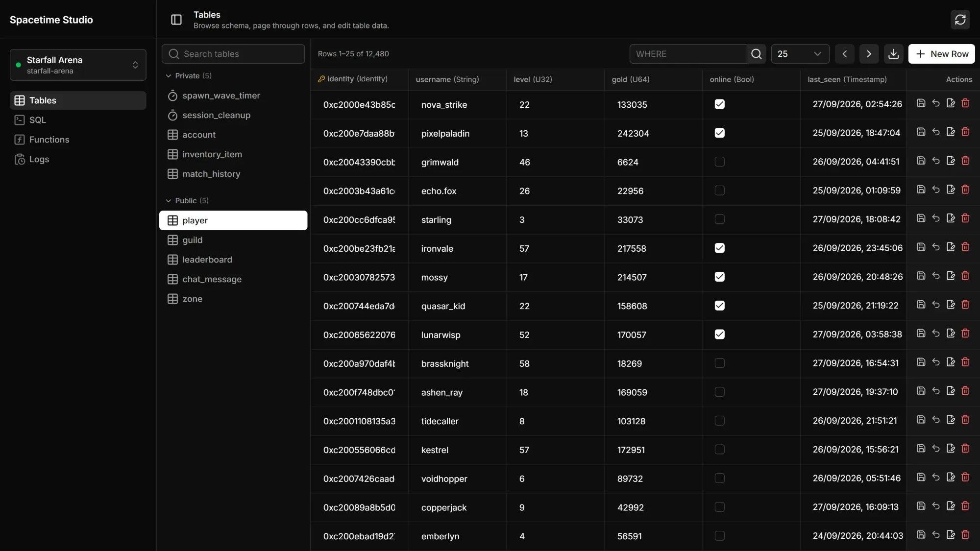The height and width of the screenshot is (551, 980).
Task: Check online for grimwald
Action: coord(719,162)
